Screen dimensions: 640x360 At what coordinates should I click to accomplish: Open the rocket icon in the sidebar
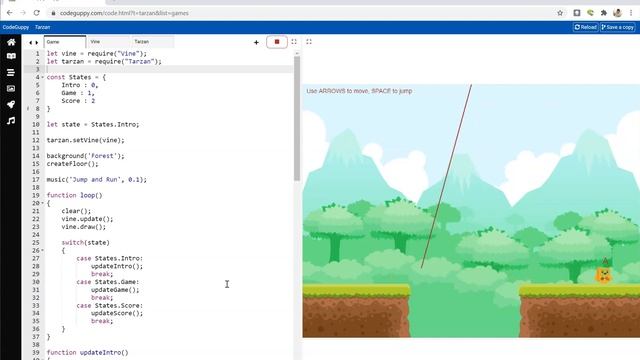click(x=11, y=104)
